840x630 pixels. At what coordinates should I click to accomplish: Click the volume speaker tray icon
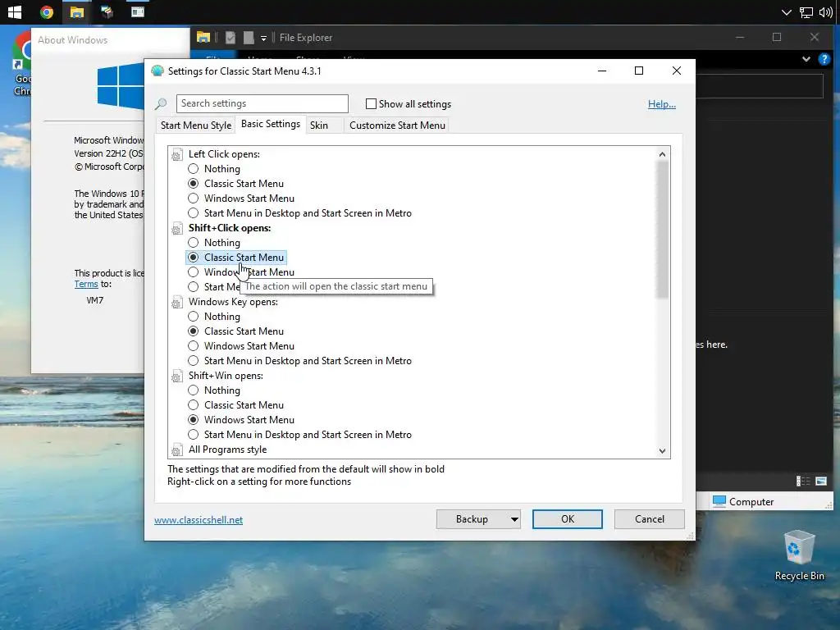(825, 11)
